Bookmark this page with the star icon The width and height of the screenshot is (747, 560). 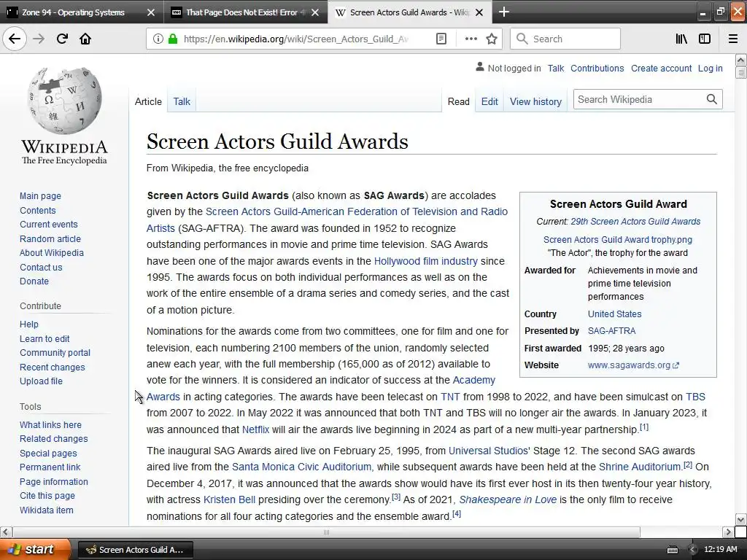click(x=492, y=39)
